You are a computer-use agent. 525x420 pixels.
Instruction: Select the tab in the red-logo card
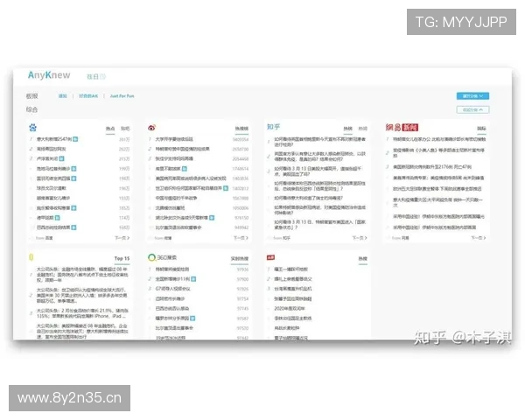362,259
